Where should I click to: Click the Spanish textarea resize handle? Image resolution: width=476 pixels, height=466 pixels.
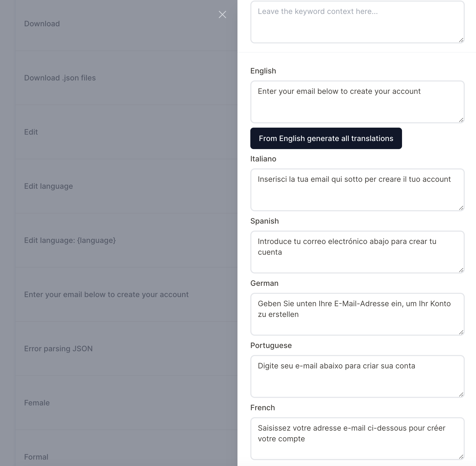pyautogui.click(x=461, y=270)
